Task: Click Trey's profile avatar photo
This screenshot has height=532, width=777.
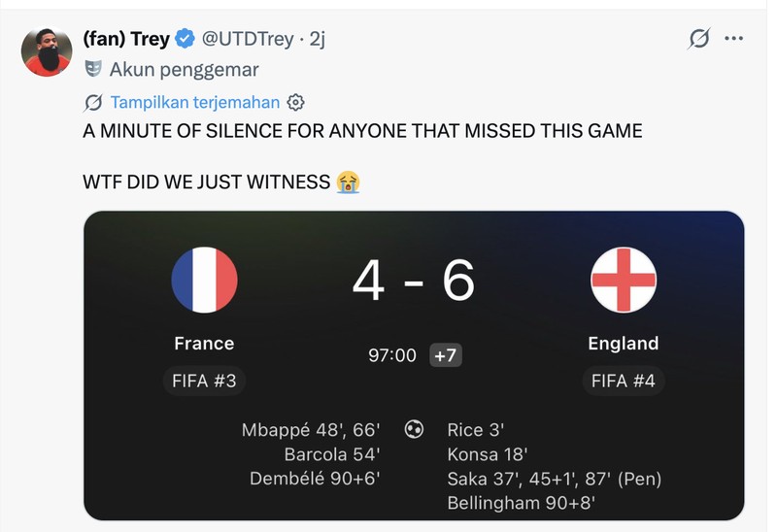Action: point(47,52)
